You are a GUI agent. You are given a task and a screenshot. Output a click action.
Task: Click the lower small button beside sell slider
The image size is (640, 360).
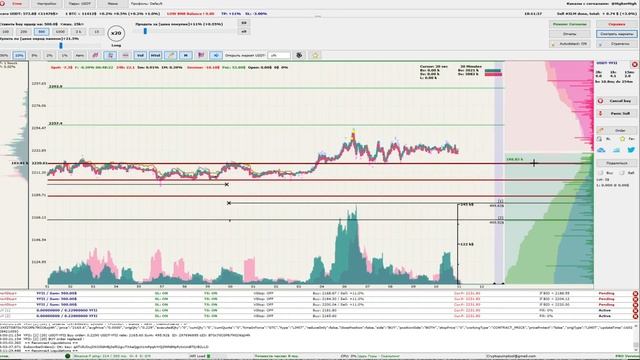click(244, 31)
